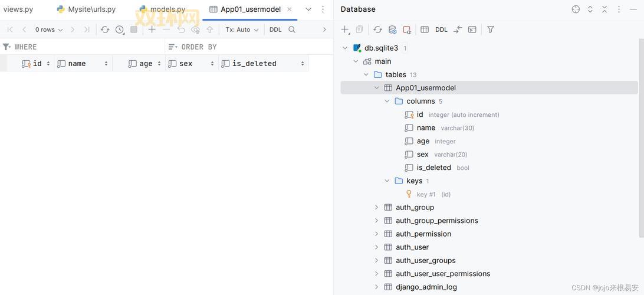
Task: Collapse the columns folder node
Action: pos(387,101)
